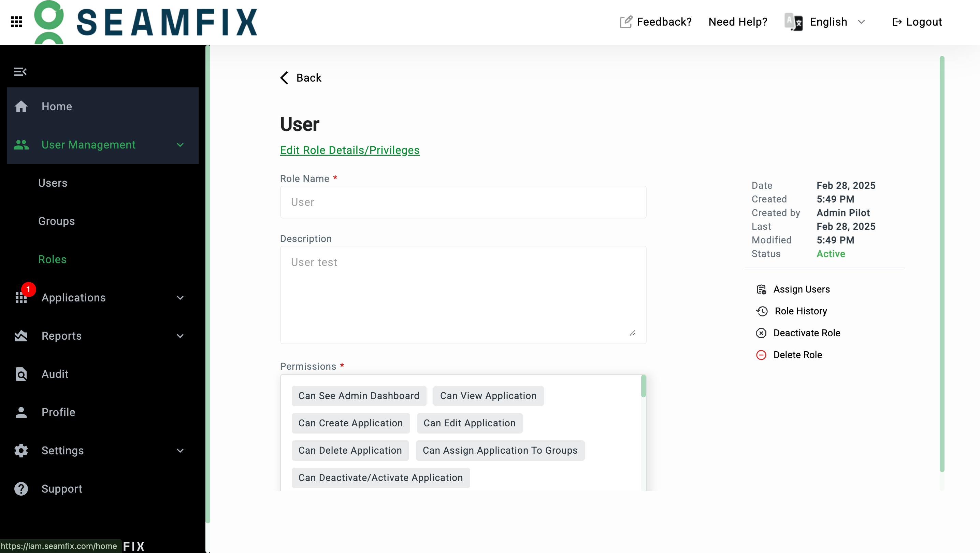Click the Settings gear icon
This screenshot has height=553, width=980.
(21, 451)
